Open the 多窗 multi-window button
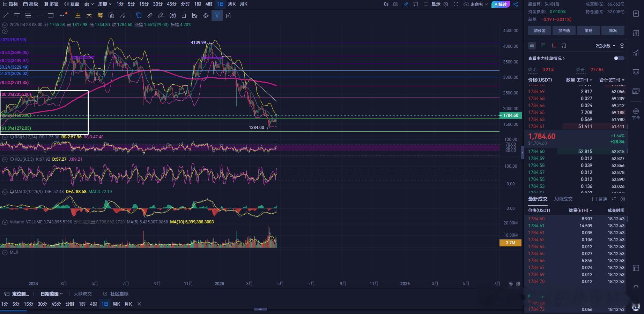 click(51, 4)
